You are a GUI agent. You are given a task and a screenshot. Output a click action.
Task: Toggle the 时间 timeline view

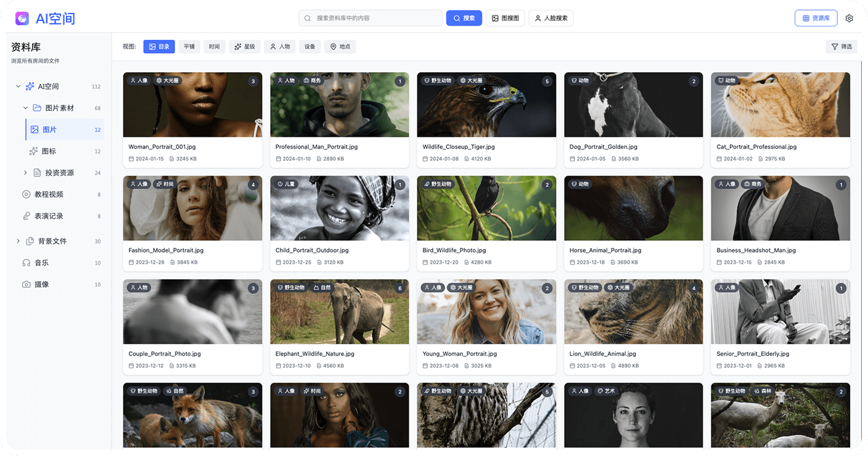(x=214, y=47)
